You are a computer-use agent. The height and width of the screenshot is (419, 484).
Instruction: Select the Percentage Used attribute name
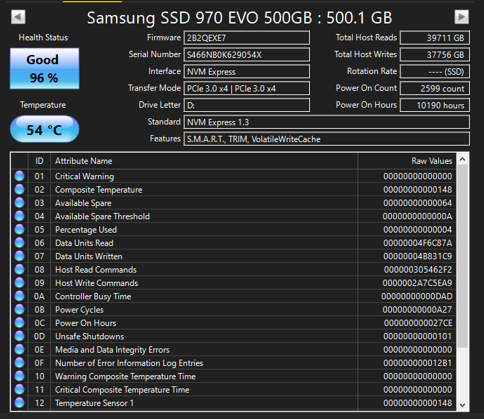coord(86,230)
